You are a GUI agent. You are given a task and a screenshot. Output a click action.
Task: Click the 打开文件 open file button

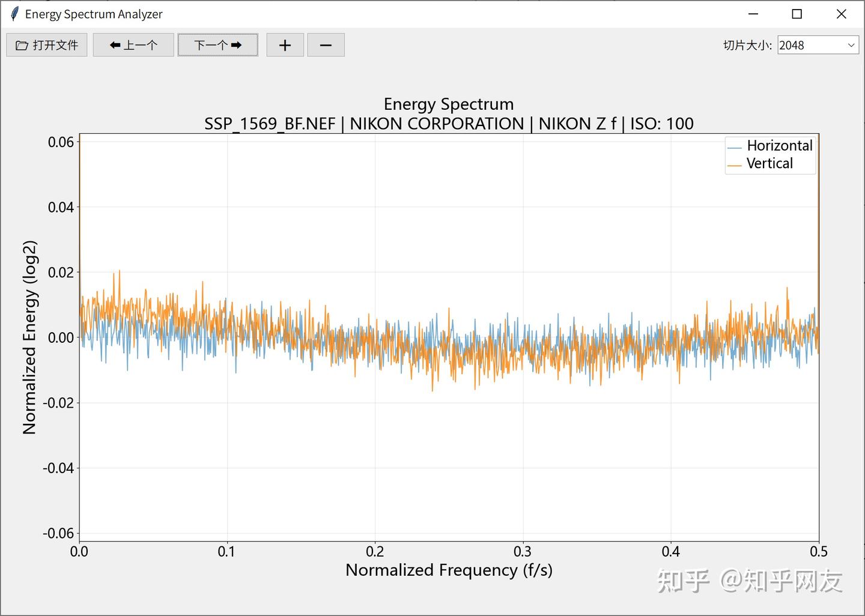pos(47,45)
